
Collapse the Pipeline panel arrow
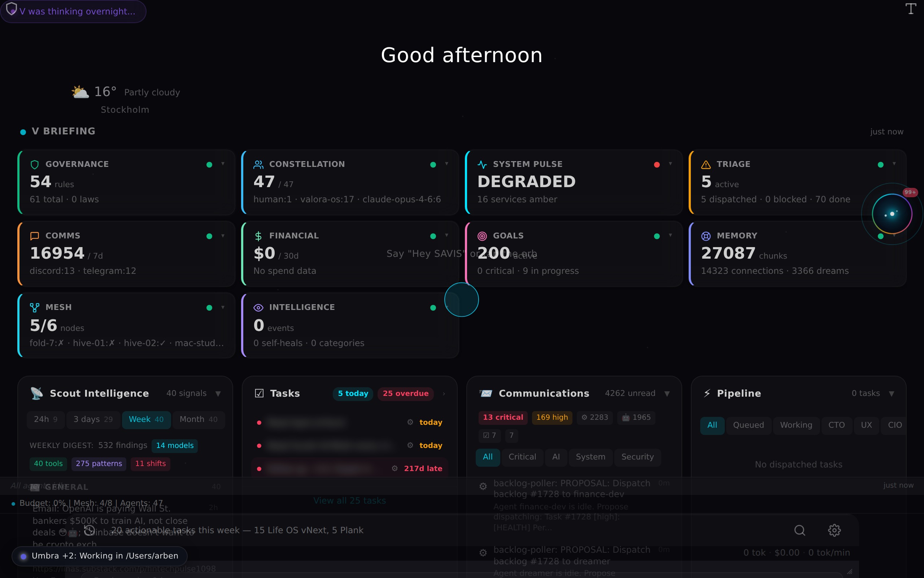(892, 394)
